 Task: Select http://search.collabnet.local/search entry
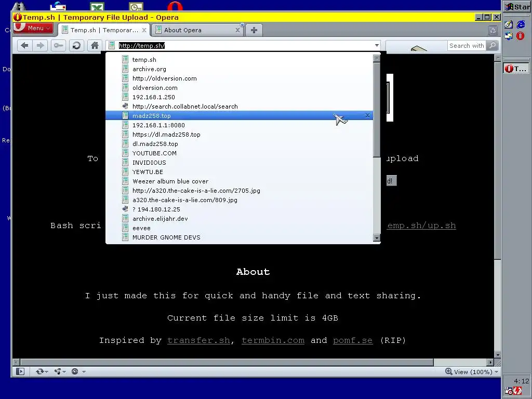click(x=239, y=107)
